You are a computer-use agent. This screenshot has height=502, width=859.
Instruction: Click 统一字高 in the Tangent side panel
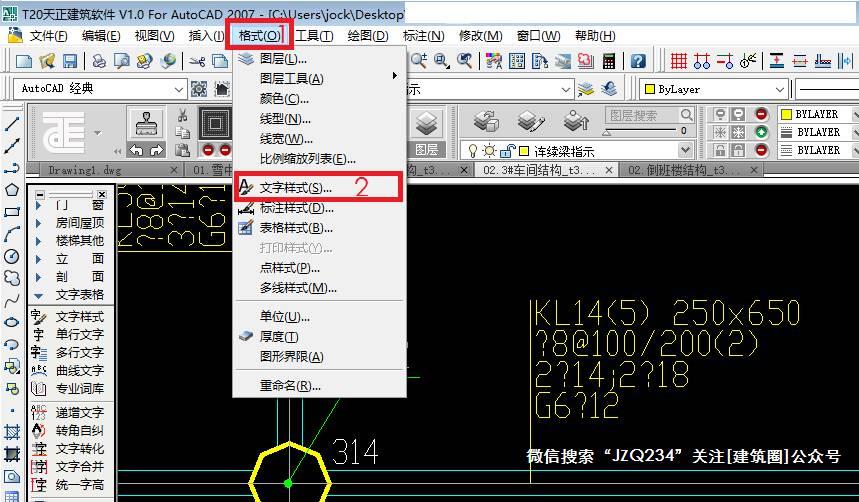click(x=79, y=484)
